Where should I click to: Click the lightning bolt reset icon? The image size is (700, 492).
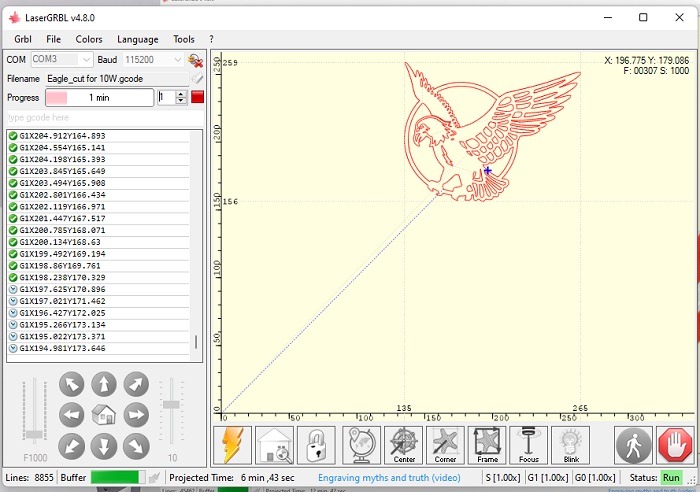click(x=232, y=445)
